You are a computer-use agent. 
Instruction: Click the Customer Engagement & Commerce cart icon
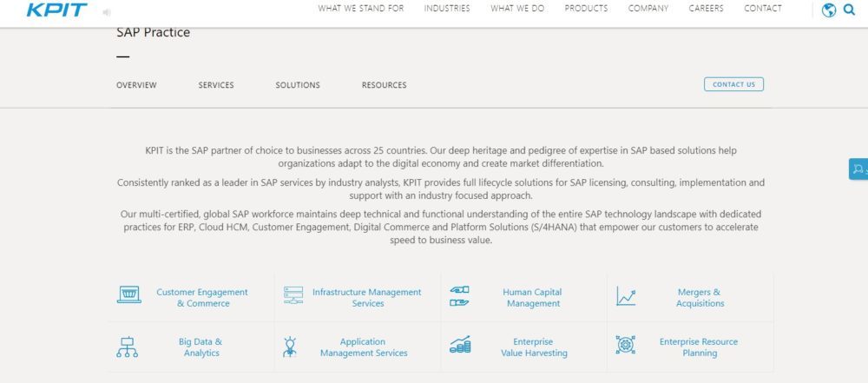[x=128, y=295]
